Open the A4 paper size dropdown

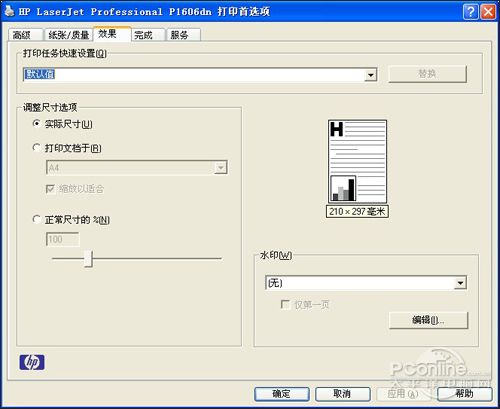click(x=220, y=167)
